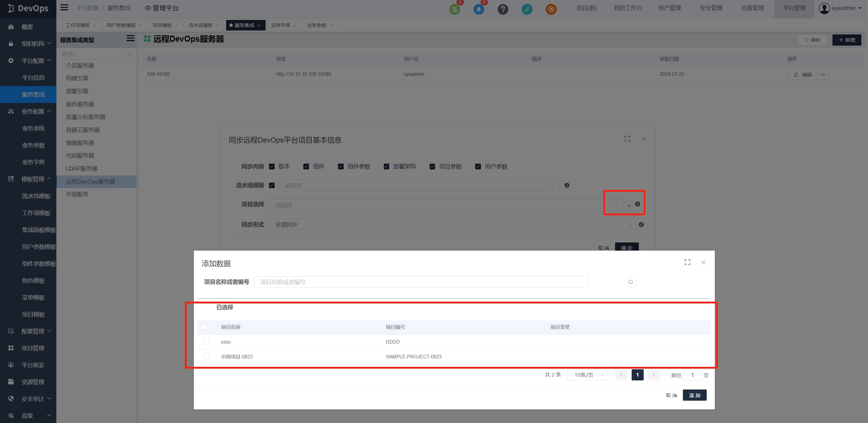Image resolution: width=868 pixels, height=423 pixels.
Task: Switch to the 业务字典 tab
Action: [x=280, y=25]
